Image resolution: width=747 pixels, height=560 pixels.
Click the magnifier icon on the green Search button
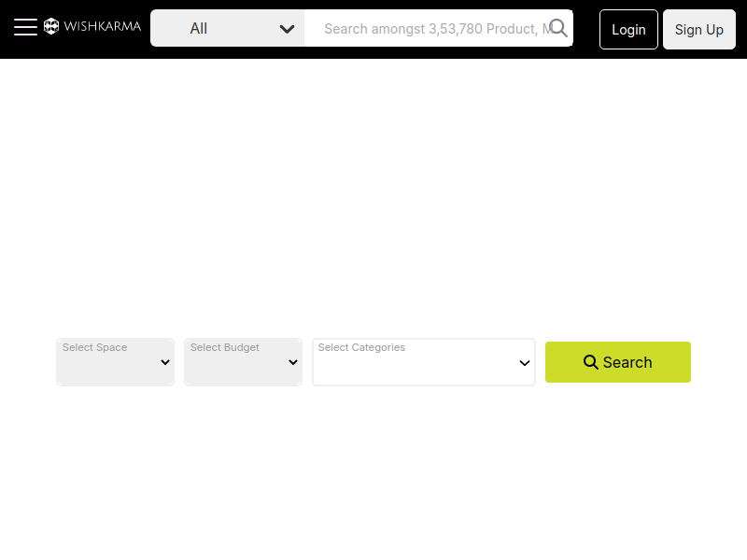click(591, 362)
